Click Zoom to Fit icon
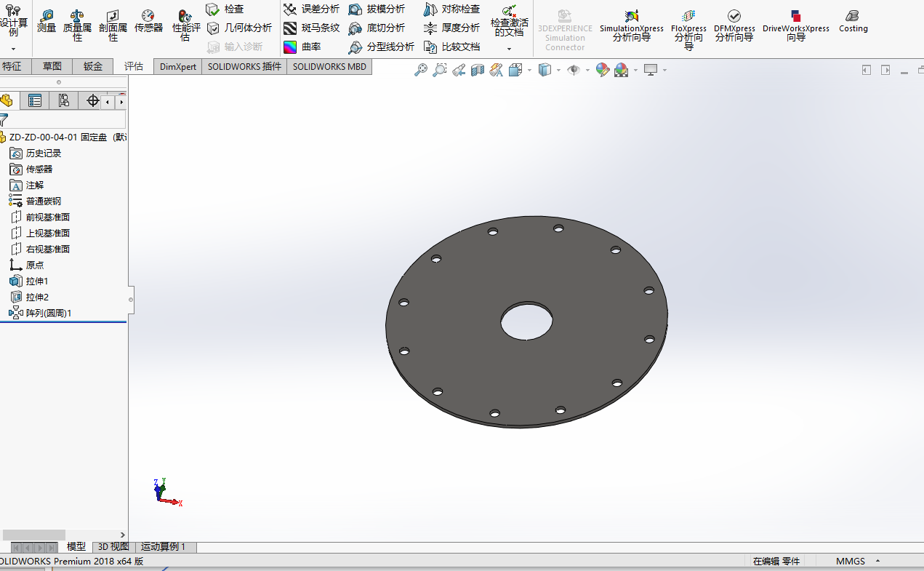924x571 pixels. click(x=420, y=70)
